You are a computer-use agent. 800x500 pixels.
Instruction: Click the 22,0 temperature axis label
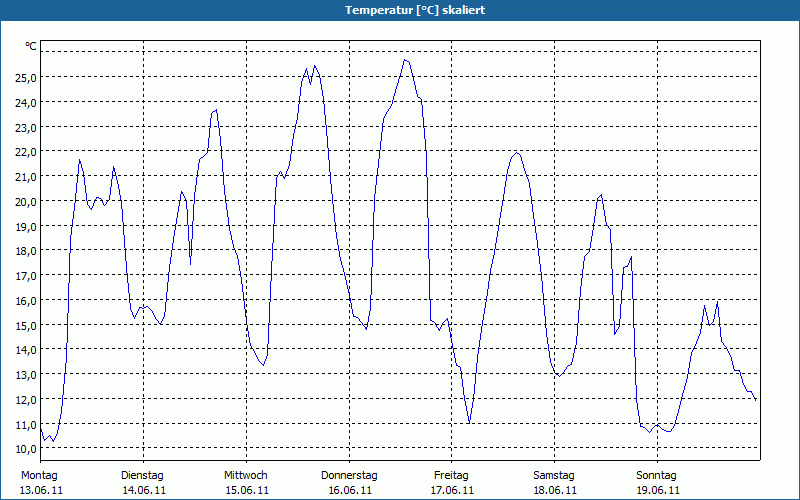[24, 152]
